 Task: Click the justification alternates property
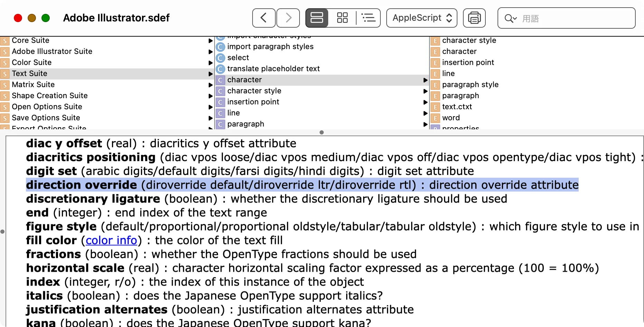(220, 309)
